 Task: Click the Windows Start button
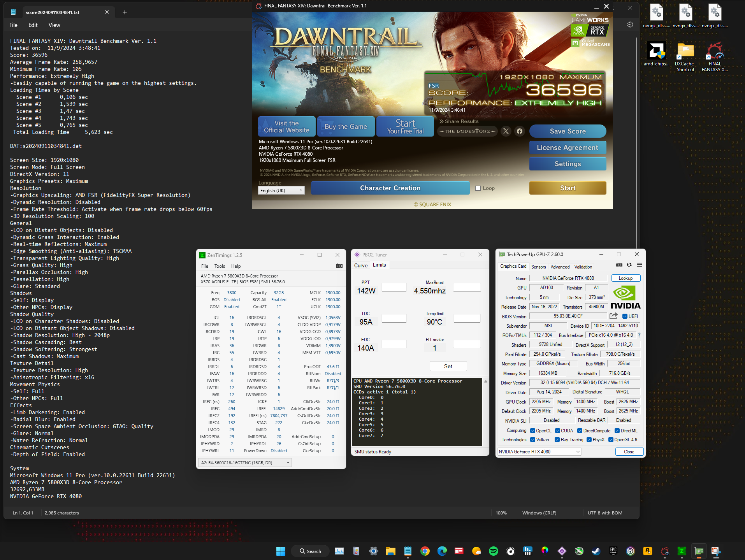(x=281, y=551)
